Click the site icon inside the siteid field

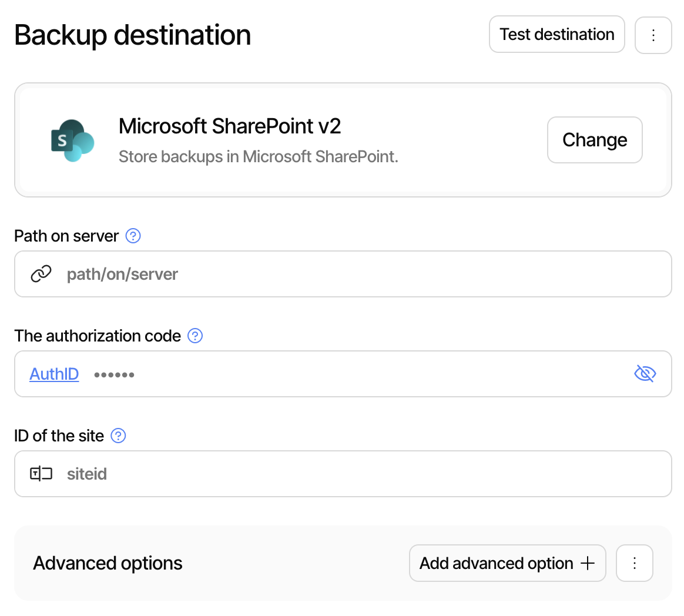click(x=40, y=474)
